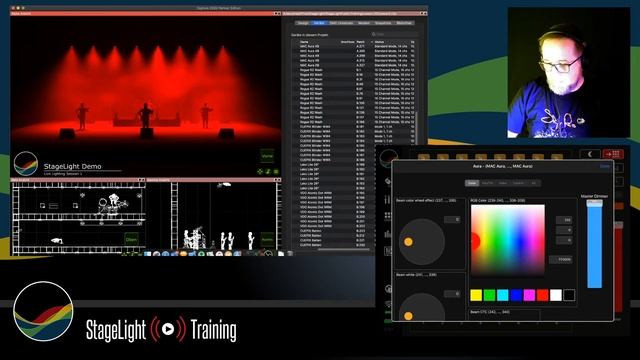Click the red fader behind the Aura dialog

618,267
